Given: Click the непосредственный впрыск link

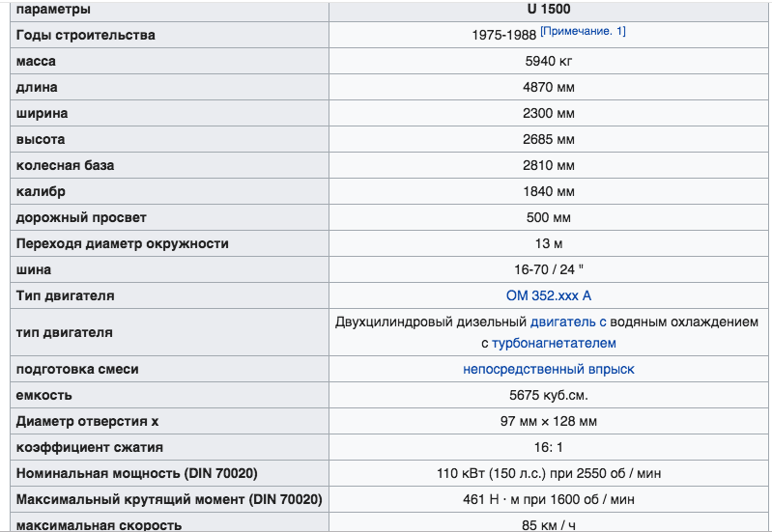Looking at the screenshot, I should (548, 369).
